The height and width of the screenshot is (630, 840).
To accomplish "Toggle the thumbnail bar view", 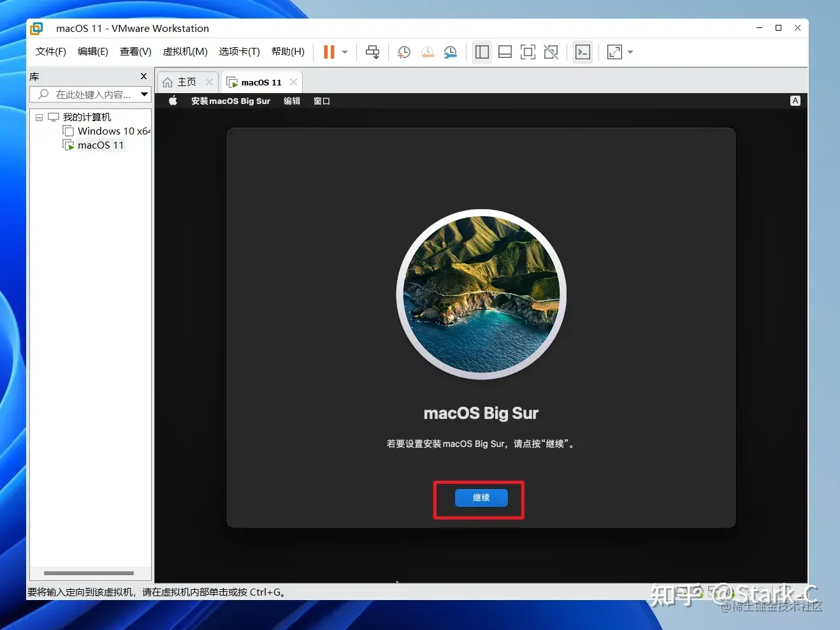I will 505,52.
